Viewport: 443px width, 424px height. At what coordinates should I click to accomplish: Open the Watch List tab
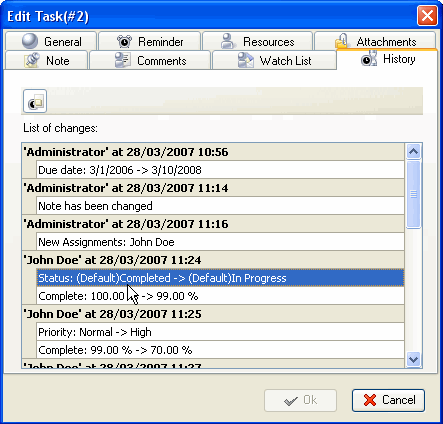tap(274, 60)
